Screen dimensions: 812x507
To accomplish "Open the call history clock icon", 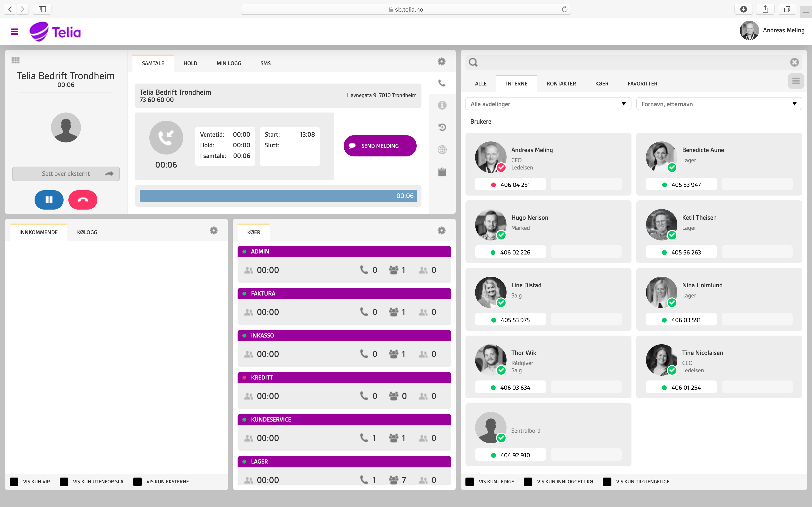I will tap(442, 127).
